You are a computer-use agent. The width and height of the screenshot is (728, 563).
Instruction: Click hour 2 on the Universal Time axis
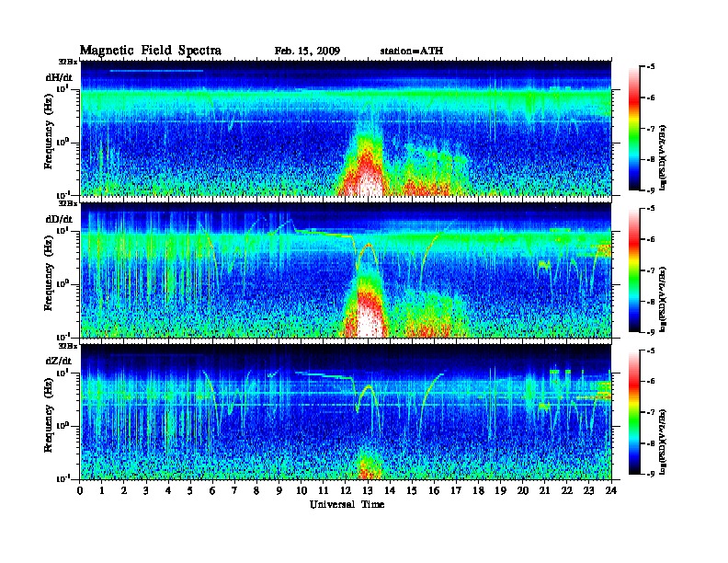124,491
